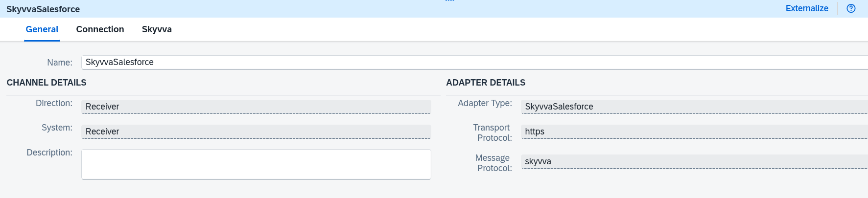Click the ADAPTER DETAILS section heading
868x198 pixels.
486,83
